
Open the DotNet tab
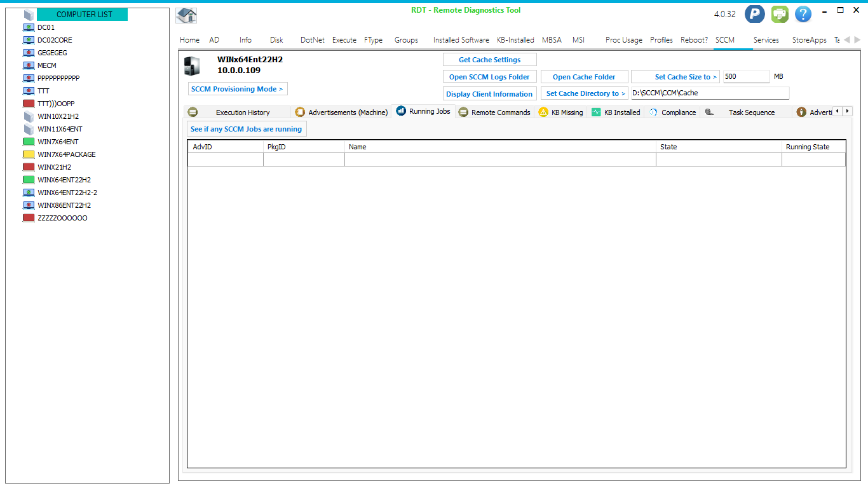point(312,39)
